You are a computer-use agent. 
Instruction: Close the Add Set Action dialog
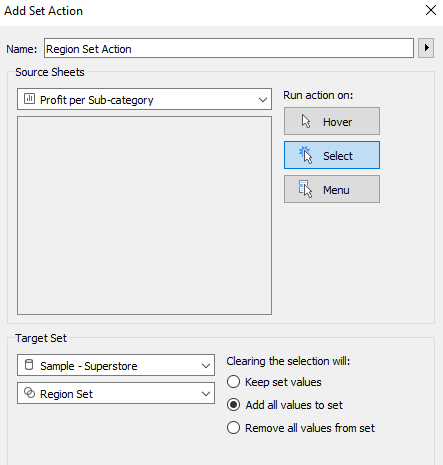(431, 10)
